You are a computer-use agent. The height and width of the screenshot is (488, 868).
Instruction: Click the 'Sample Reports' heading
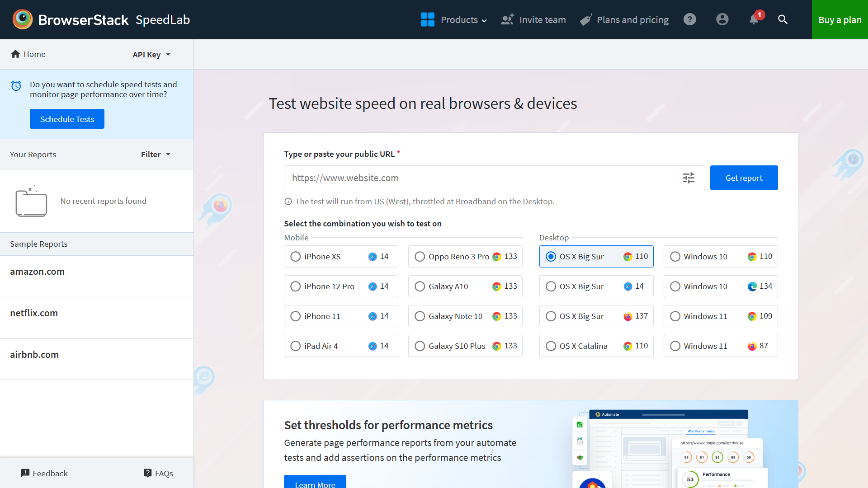[x=39, y=244]
